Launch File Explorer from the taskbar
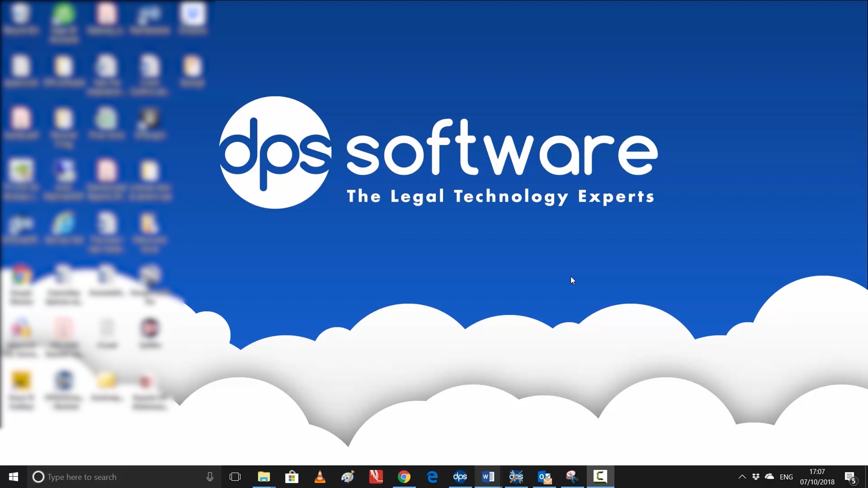 tap(264, 477)
